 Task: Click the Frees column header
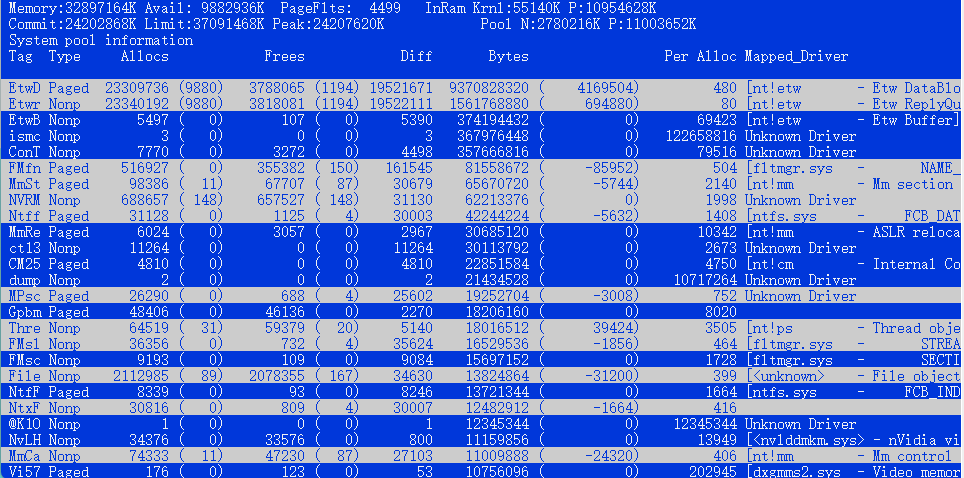pyautogui.click(x=285, y=57)
